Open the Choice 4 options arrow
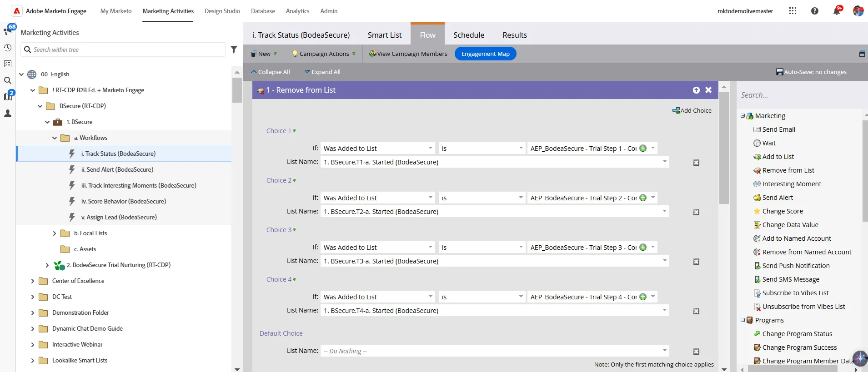This screenshot has height=372, width=868. click(294, 279)
